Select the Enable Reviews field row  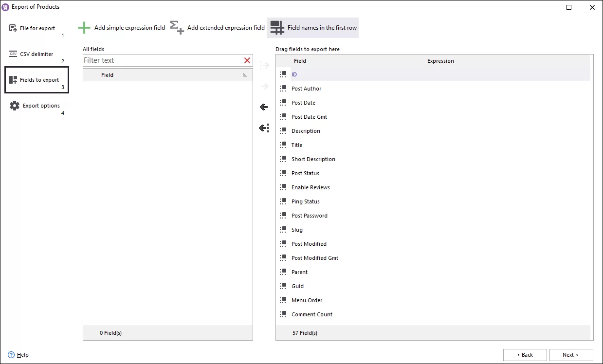[311, 187]
